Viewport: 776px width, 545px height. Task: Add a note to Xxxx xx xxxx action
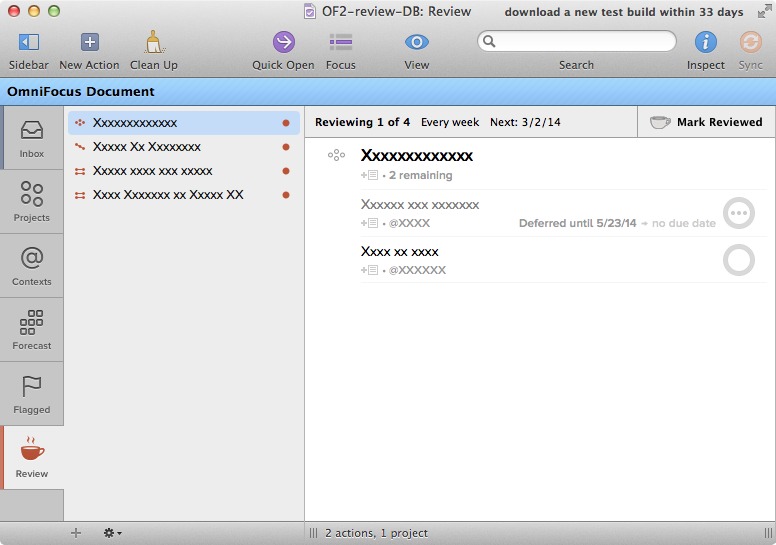coord(370,270)
